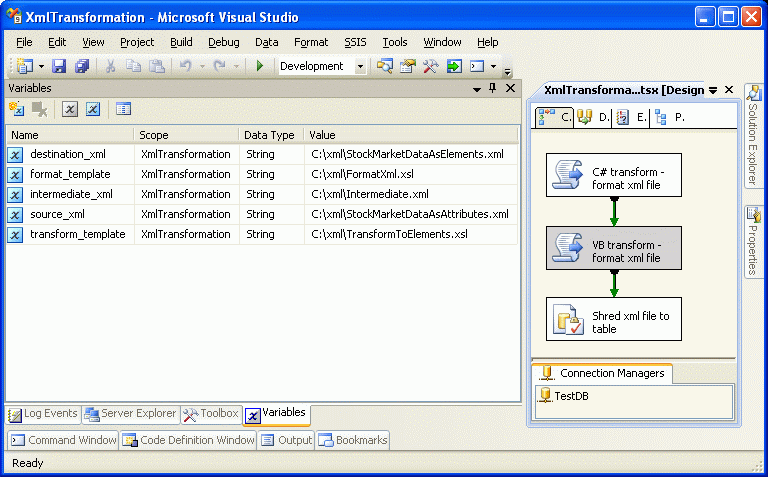This screenshot has width=768, height=477.
Task: Click the Undo arrow icon
Action: pos(186,66)
